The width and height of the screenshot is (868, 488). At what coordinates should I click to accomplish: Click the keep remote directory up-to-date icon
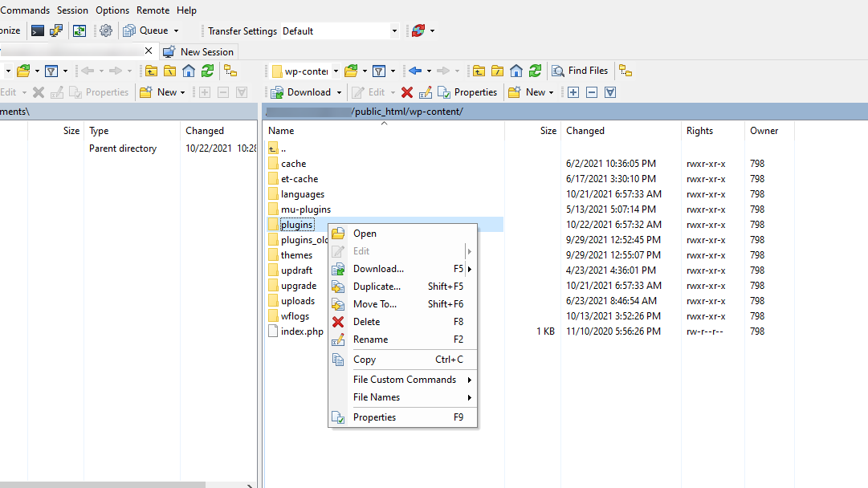(79, 31)
